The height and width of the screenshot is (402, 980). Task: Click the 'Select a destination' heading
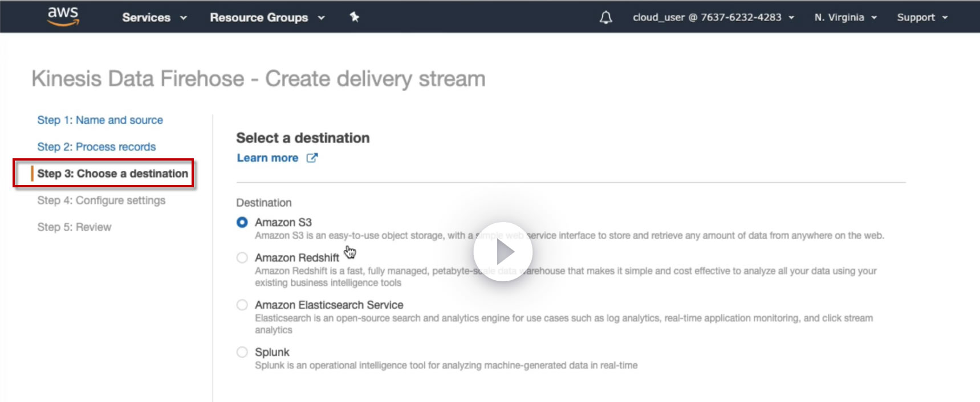(303, 138)
